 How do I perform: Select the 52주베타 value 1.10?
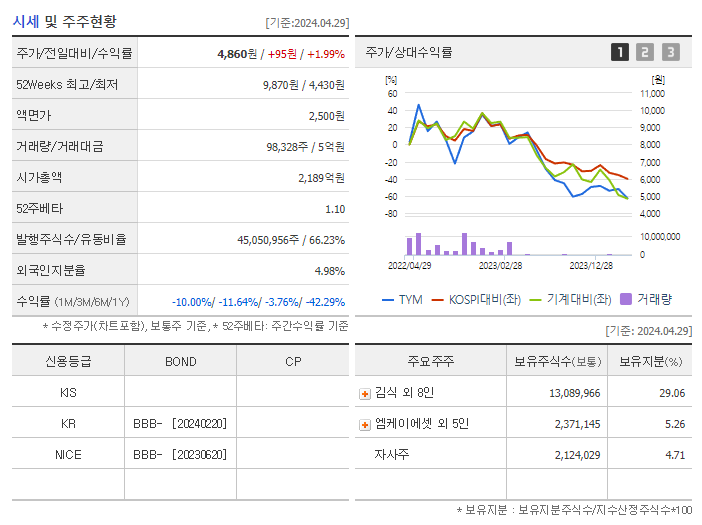pyautogui.click(x=335, y=209)
